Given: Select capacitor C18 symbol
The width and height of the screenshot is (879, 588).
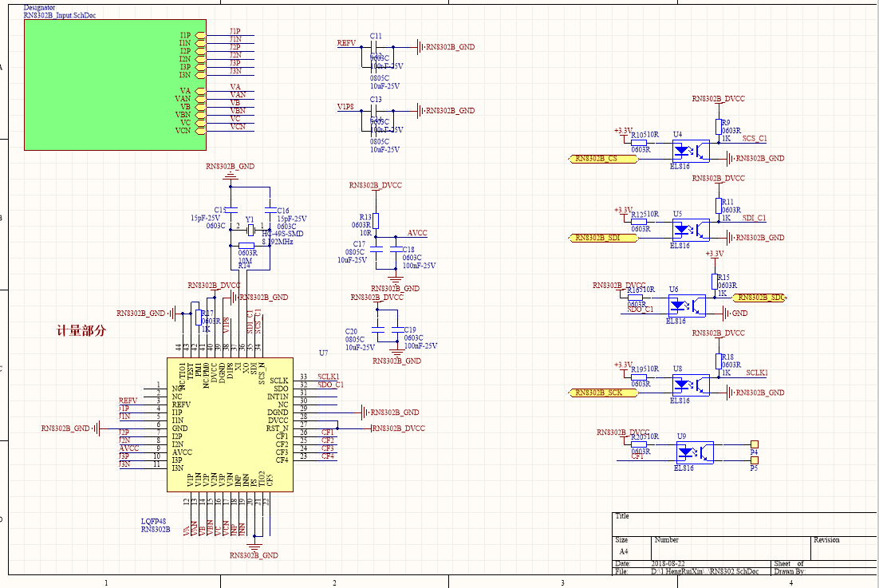Looking at the screenshot, I should 396,250.
